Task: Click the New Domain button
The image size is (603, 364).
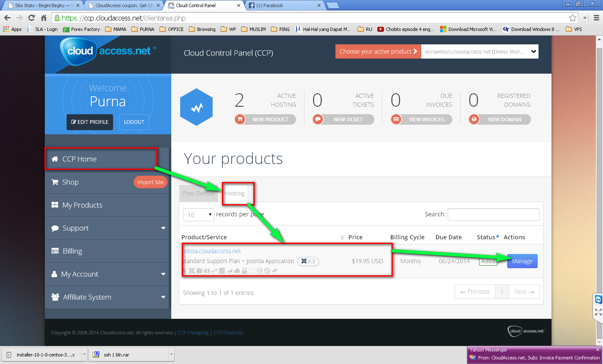Action: [500, 119]
